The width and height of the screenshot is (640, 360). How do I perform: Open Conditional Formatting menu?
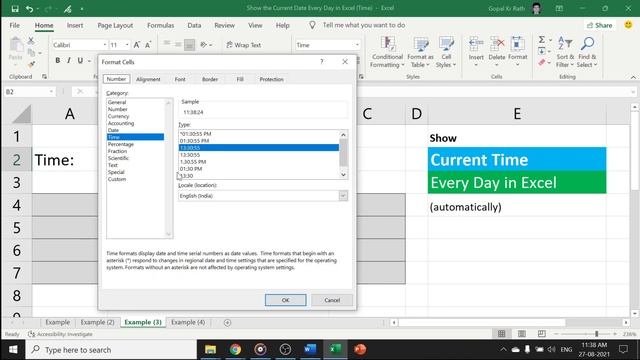coord(387,52)
